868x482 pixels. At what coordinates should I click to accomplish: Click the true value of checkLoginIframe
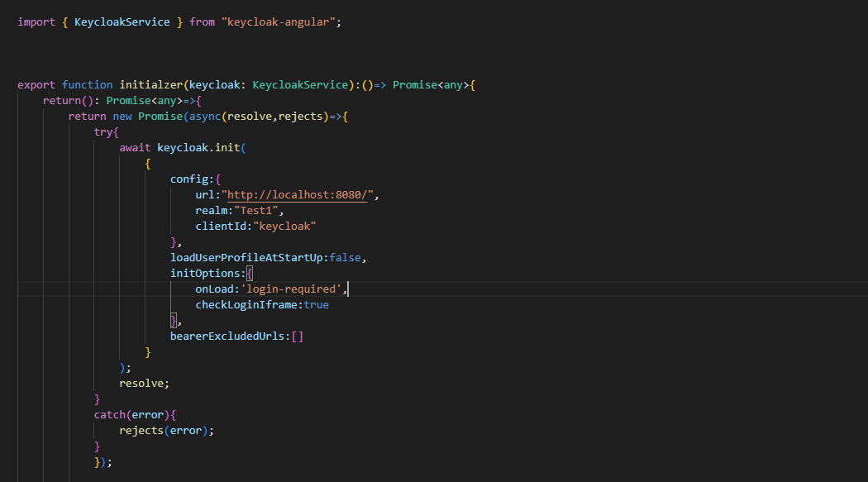point(316,305)
